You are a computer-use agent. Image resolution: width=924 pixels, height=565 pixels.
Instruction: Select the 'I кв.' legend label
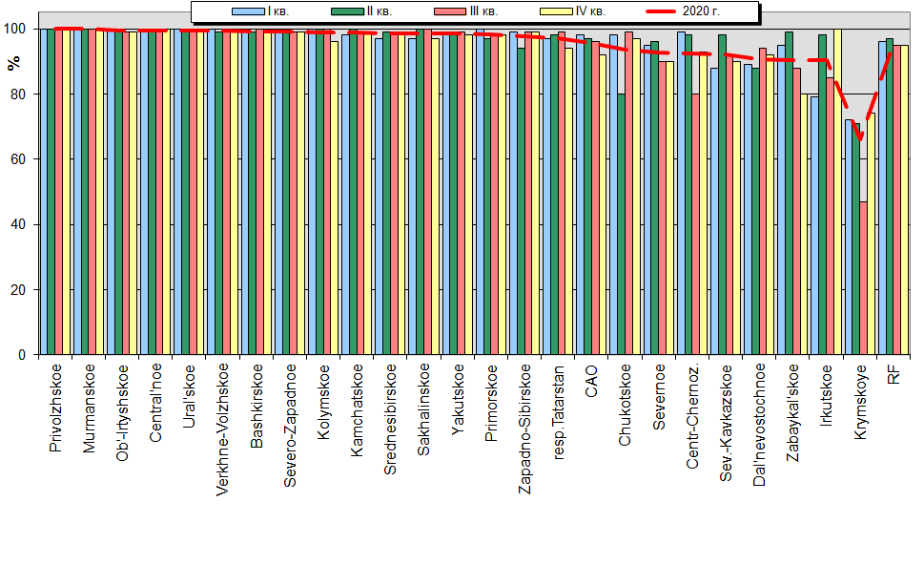pyautogui.click(x=278, y=11)
